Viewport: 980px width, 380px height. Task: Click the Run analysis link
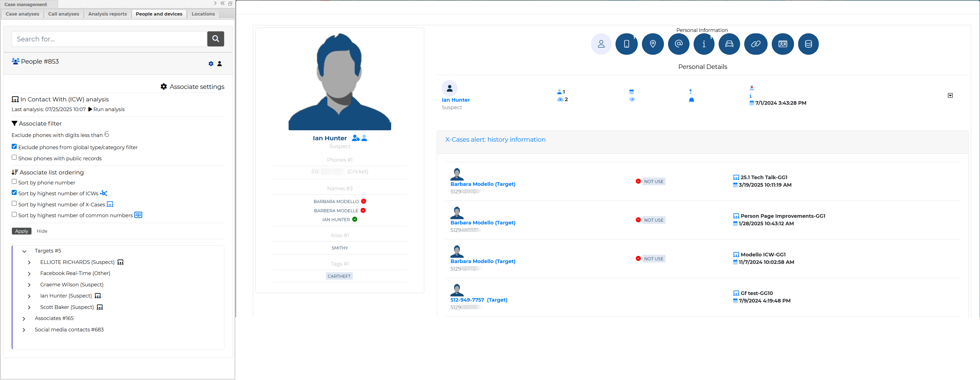coord(106,109)
